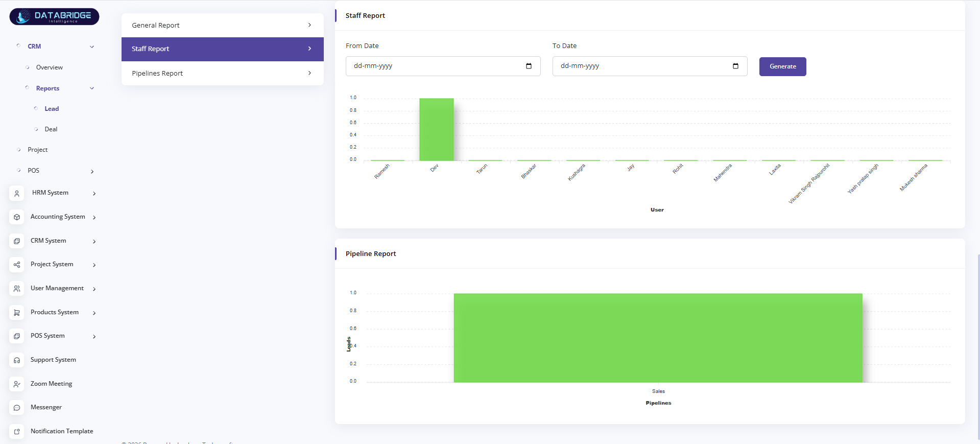Image resolution: width=980 pixels, height=444 pixels.
Task: Open the Zoom Meeting link
Action: click(51, 384)
